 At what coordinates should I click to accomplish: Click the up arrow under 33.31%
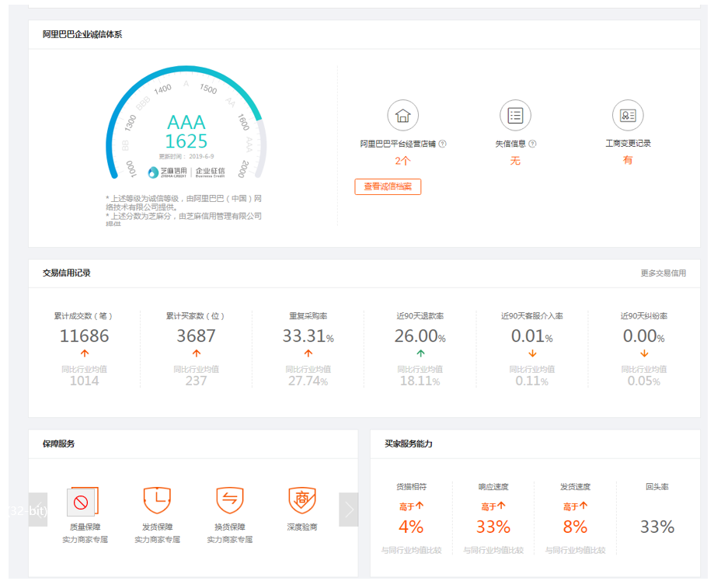(x=308, y=353)
